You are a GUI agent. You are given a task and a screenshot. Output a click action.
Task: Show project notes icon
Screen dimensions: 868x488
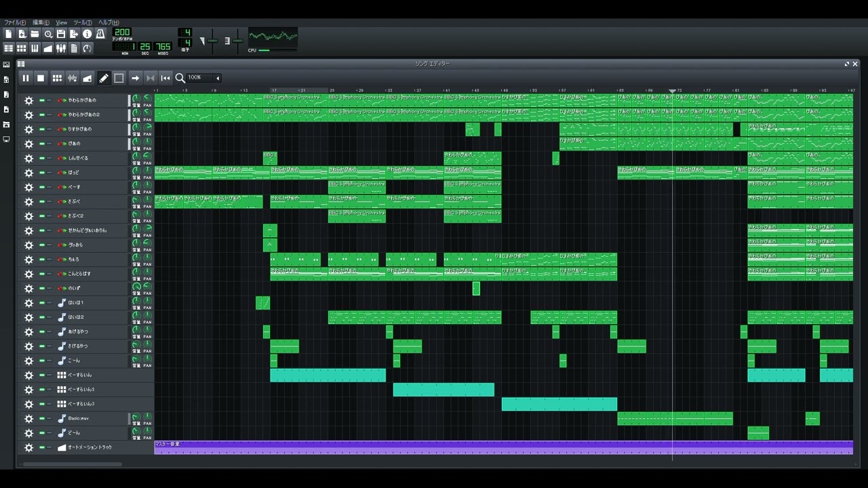74,48
